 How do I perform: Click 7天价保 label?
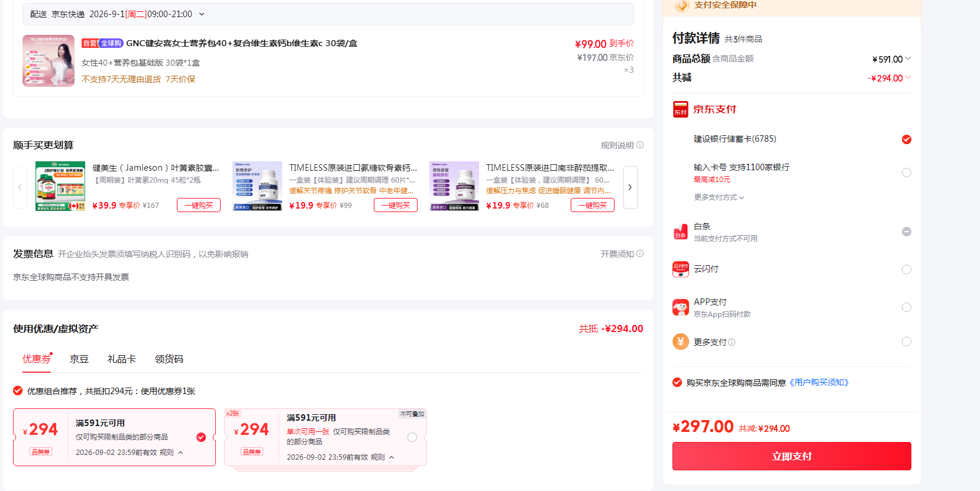coord(180,79)
